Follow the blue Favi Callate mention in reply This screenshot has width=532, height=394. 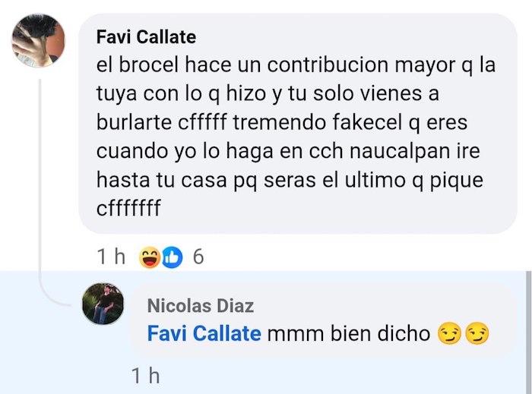[204, 333]
